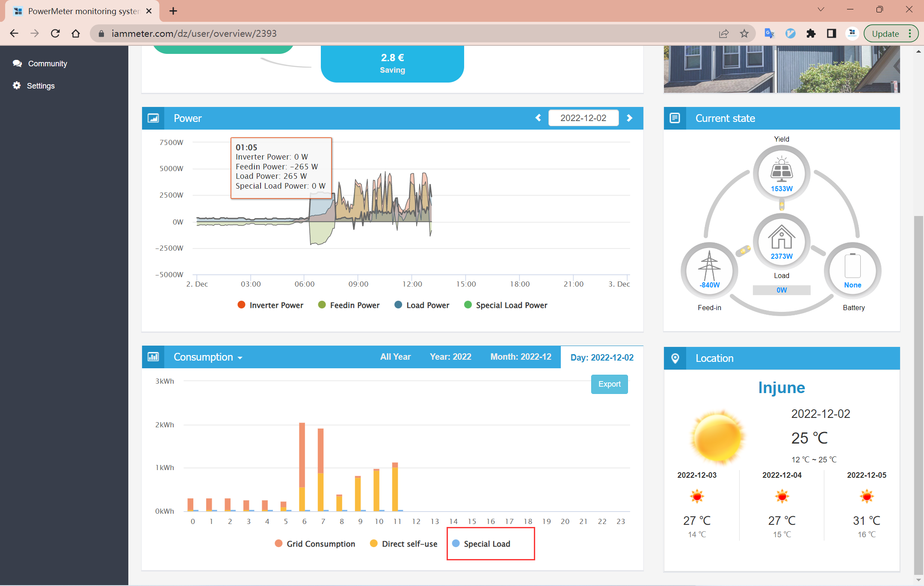The width and height of the screenshot is (924, 586).
Task: Click the Google Translate extension icon
Action: pyautogui.click(x=769, y=33)
